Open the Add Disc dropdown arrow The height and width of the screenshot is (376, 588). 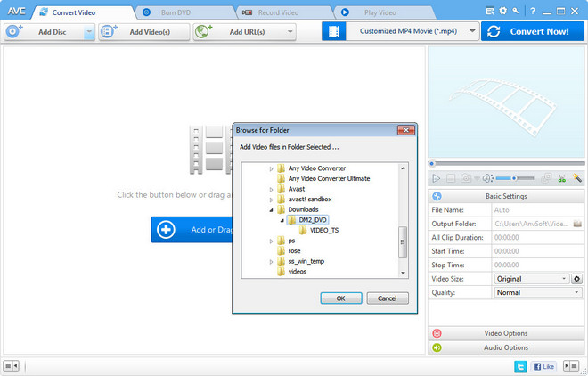tap(89, 32)
